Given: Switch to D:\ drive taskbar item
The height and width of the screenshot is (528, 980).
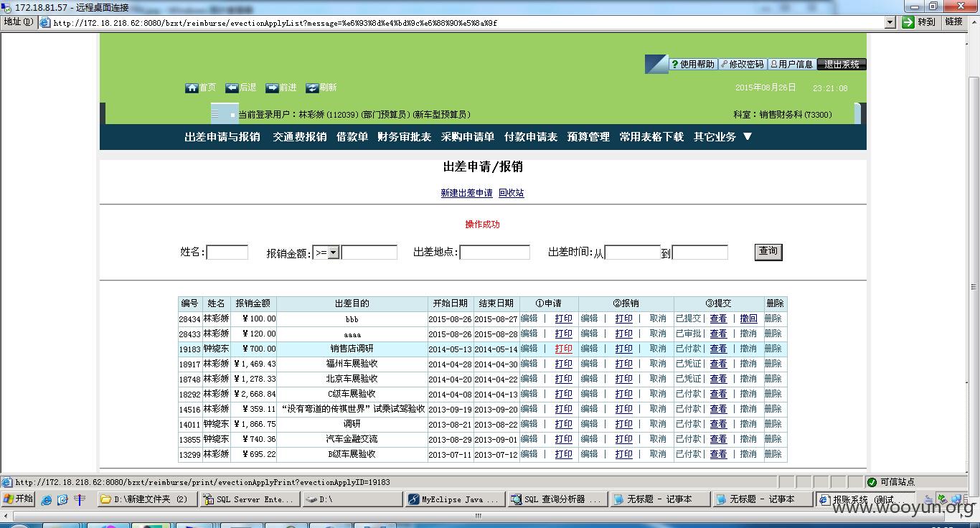Looking at the screenshot, I should 351,499.
